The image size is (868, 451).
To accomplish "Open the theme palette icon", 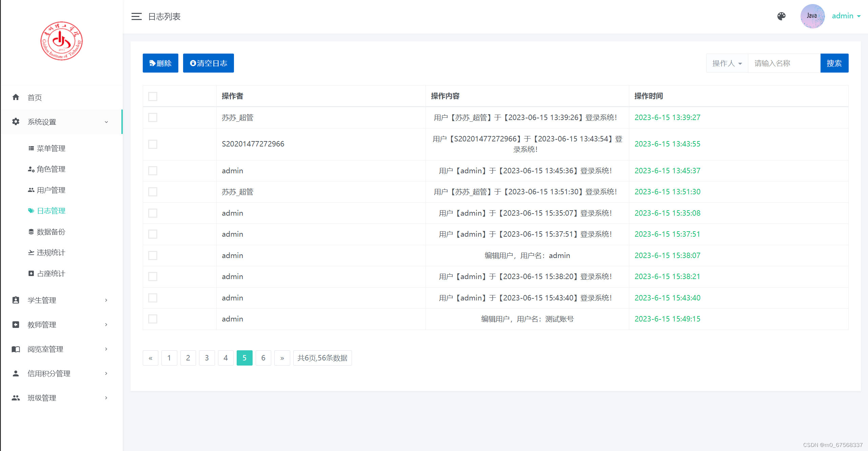I will pyautogui.click(x=781, y=16).
